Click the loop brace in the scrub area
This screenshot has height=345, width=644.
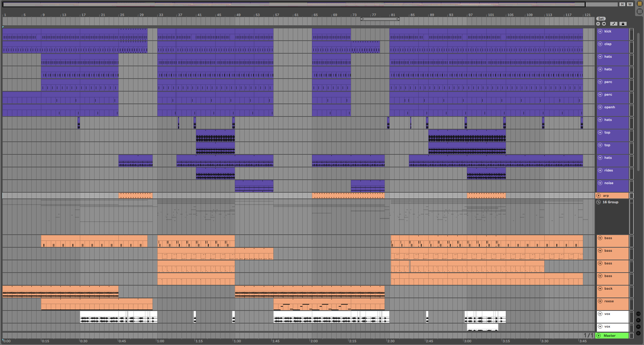[380, 19]
